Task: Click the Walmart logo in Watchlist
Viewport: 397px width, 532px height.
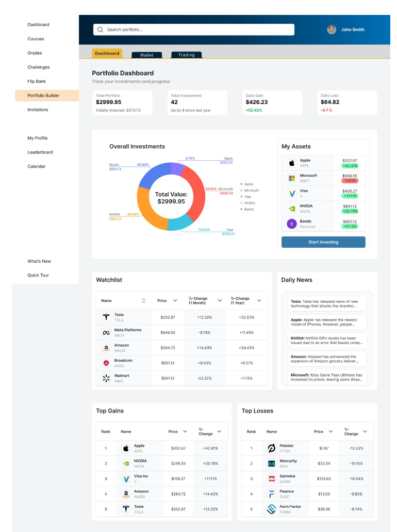Action: pyautogui.click(x=106, y=379)
